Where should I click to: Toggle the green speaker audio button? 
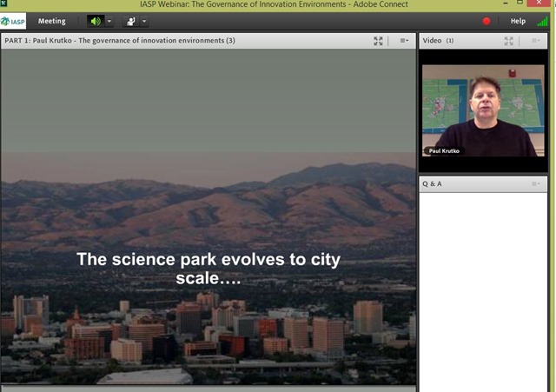[96, 21]
